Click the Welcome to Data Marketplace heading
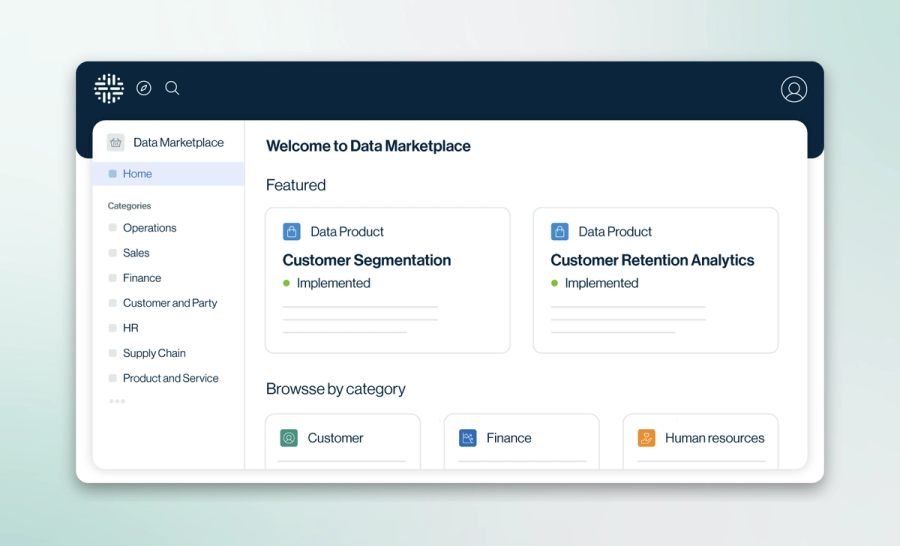 pyautogui.click(x=368, y=146)
